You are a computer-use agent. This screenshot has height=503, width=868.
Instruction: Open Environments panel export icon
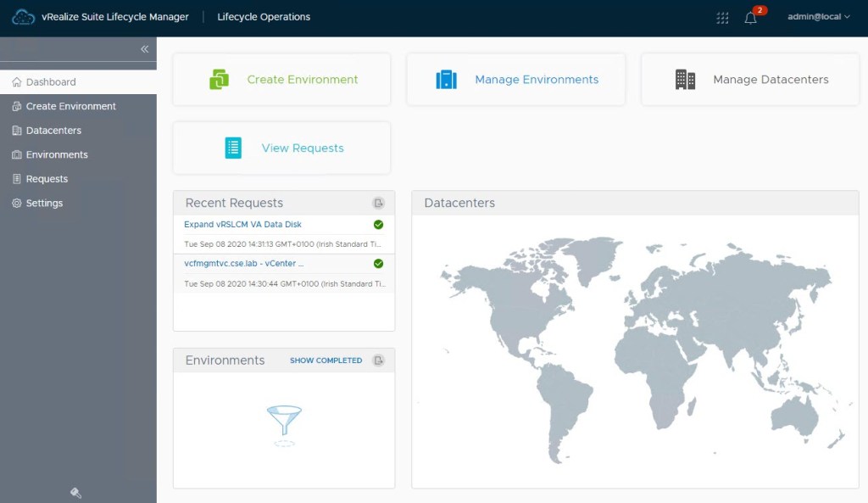click(x=379, y=360)
